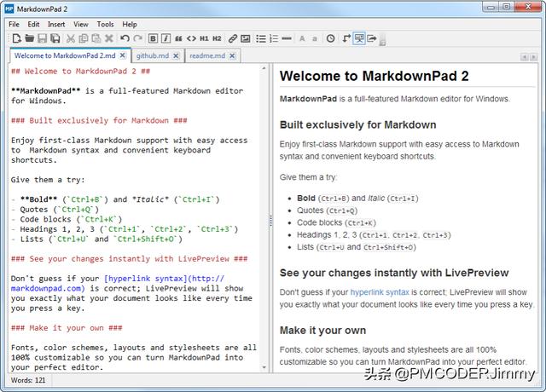Apply Heading 1 with H1 icon
The image size is (546, 392).
point(204,38)
